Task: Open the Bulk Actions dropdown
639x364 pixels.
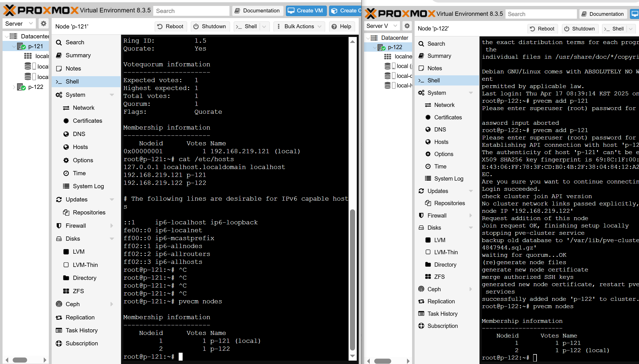Action: pos(299,26)
